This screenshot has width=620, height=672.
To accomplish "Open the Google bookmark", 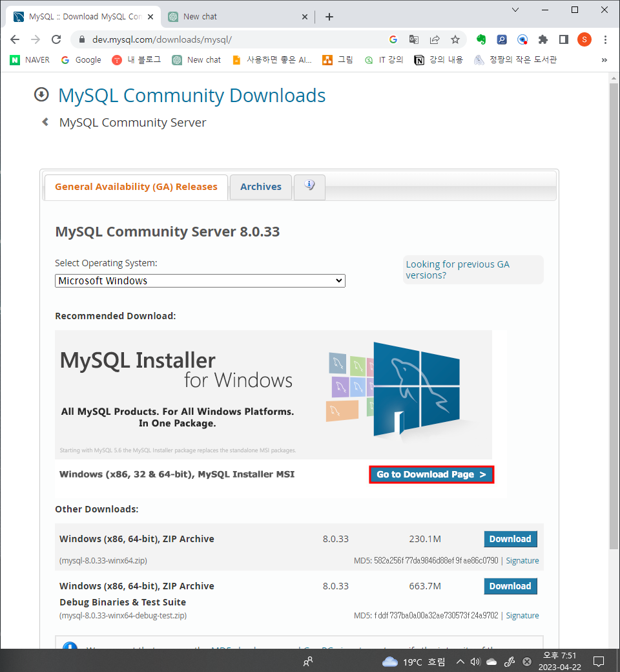I will [81, 60].
